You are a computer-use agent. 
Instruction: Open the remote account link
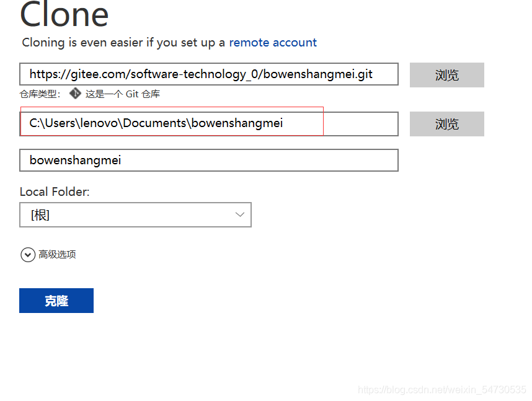[273, 42]
